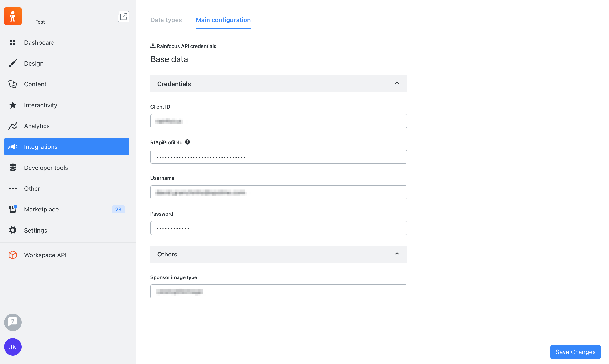Click the Analytics chart icon

[13, 126]
